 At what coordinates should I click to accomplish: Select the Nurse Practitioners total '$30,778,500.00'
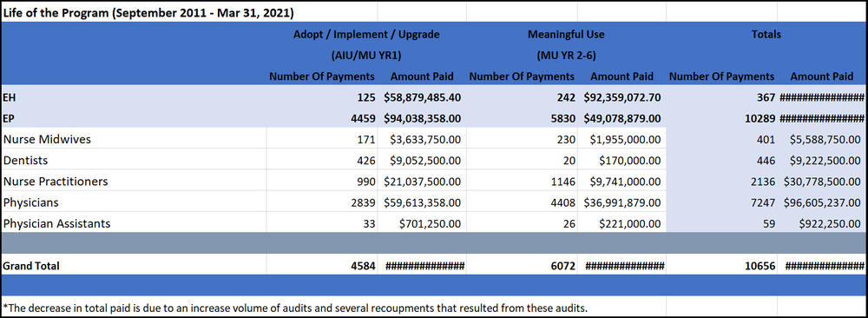point(822,182)
